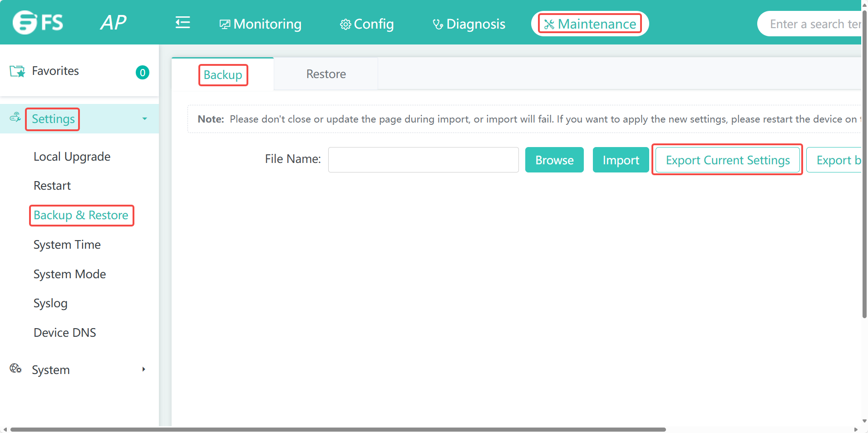
Task: Open the Config menu
Action: click(367, 24)
